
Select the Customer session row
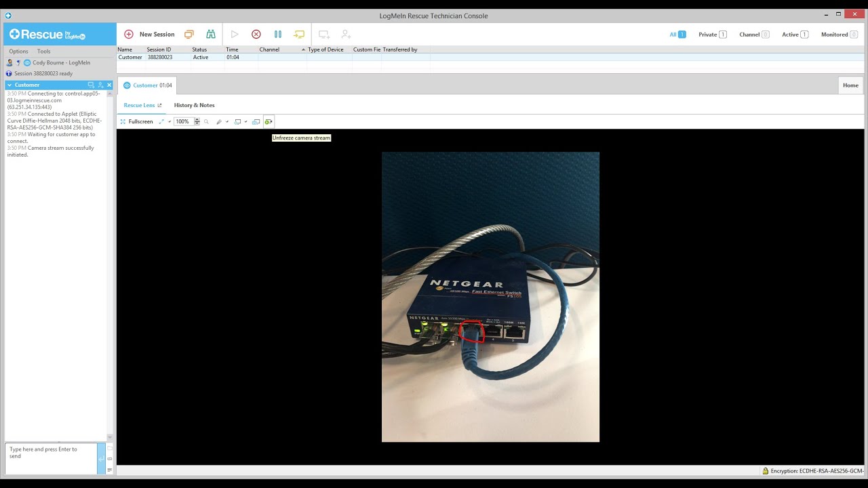[491, 58]
